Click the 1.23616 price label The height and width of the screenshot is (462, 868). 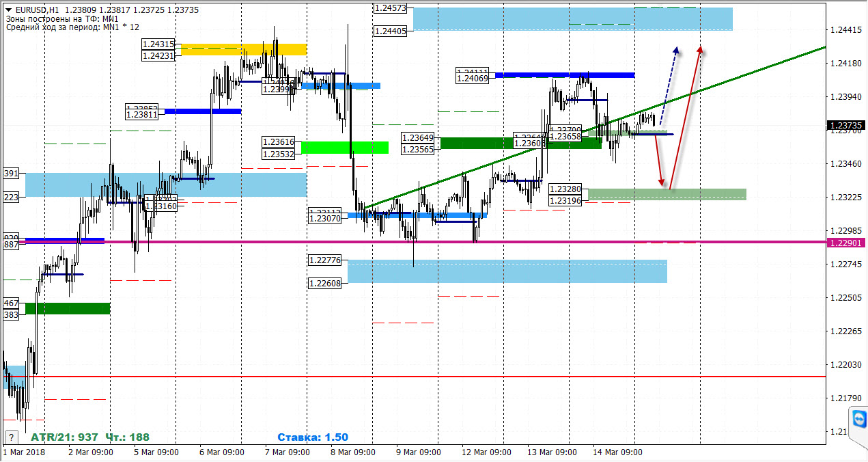coord(279,141)
